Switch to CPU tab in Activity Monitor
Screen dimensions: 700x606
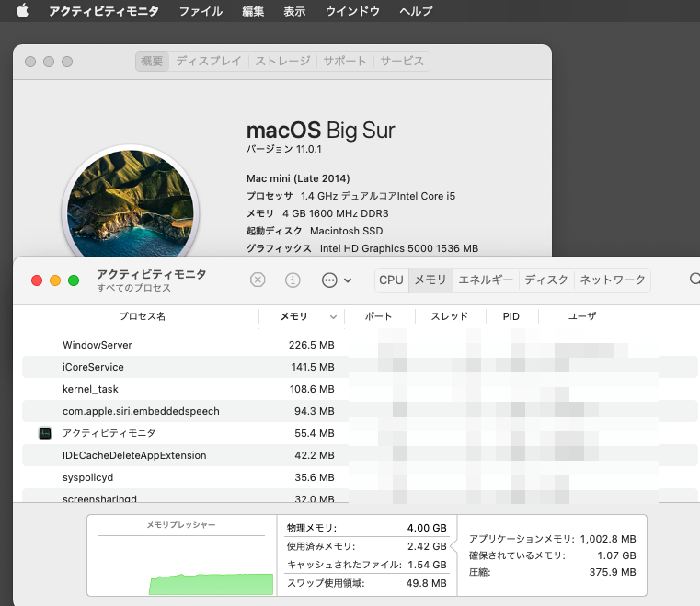point(392,280)
